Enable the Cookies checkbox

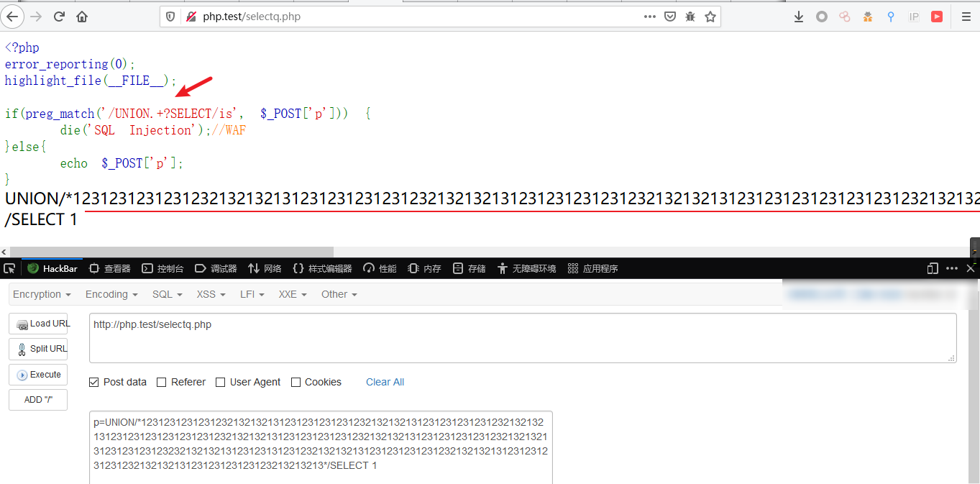pos(296,382)
